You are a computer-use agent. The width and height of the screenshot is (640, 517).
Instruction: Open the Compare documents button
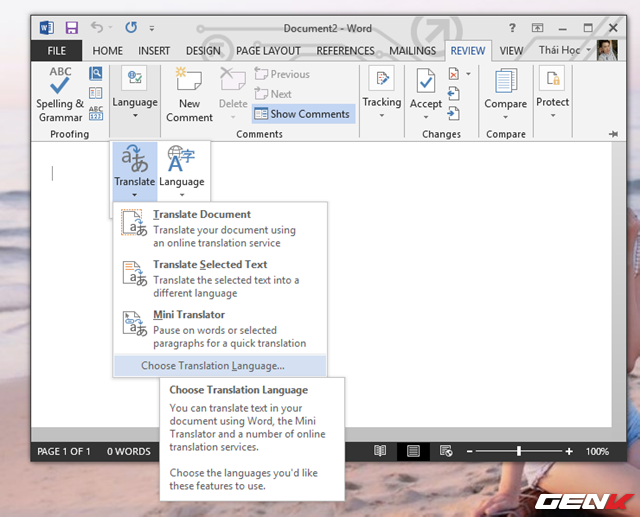505,94
